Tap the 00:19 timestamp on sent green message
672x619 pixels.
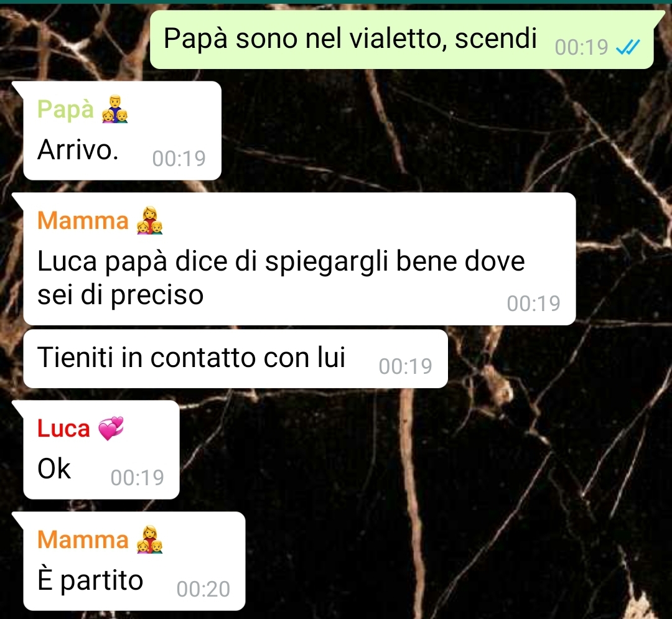581,47
